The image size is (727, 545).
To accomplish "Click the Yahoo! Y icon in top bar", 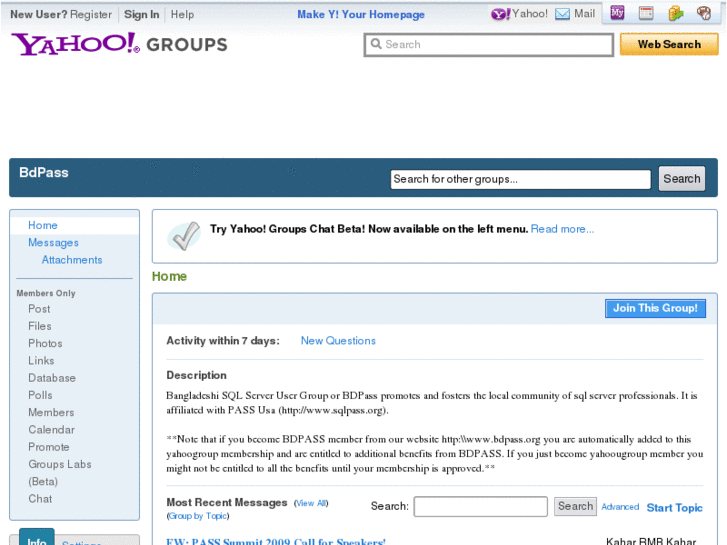I will 501,14.
